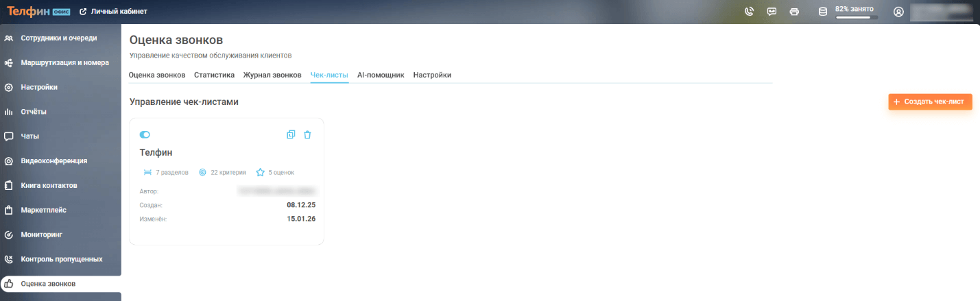Open the Телфин checklist card title
Viewport: 980px width, 301px height.
(156, 152)
